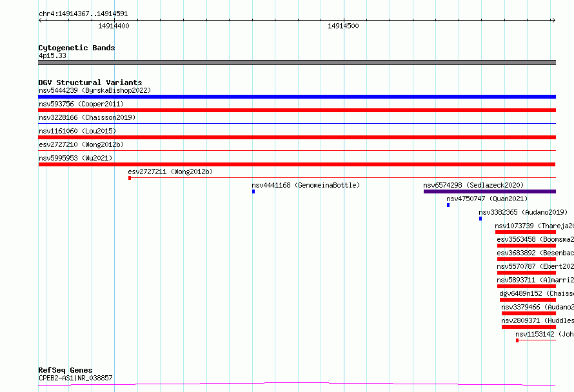Screen dimensions: 574x392
Task: Click the nsv5893711 variant label
Action: click(x=535, y=280)
